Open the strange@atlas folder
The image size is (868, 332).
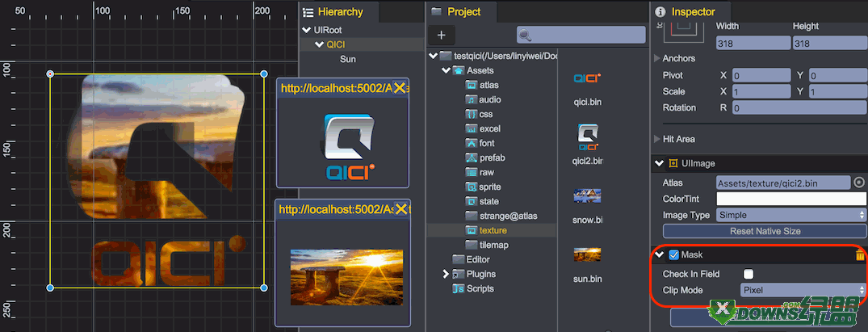pos(501,216)
